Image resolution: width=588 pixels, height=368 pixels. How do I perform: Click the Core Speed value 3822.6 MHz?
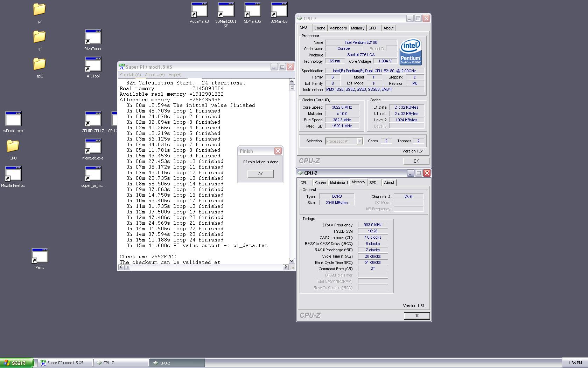[342, 107]
